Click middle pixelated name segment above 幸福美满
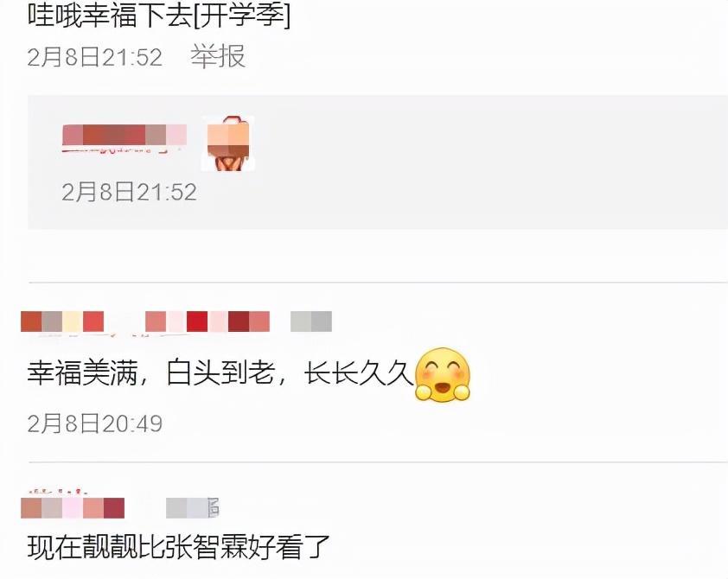Viewport: 728px width, 579px height. coord(207,321)
